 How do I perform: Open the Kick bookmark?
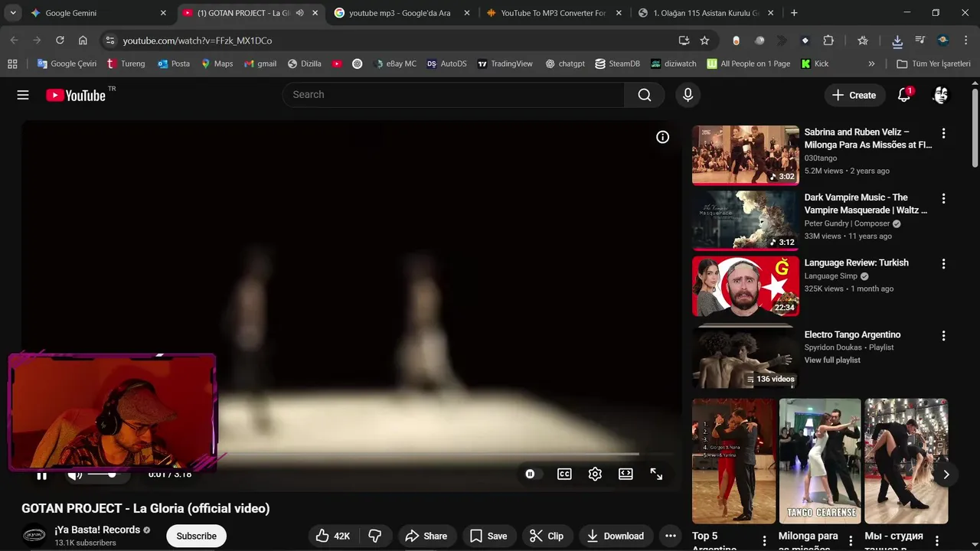815,64
